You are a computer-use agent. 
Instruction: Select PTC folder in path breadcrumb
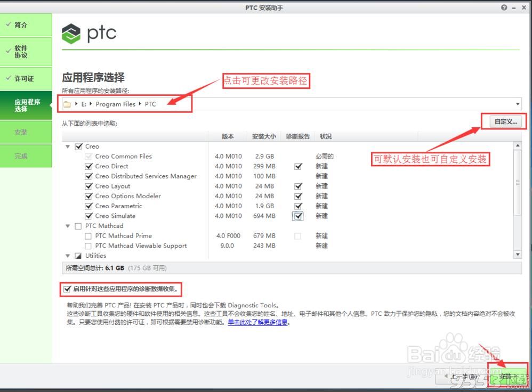pos(150,104)
